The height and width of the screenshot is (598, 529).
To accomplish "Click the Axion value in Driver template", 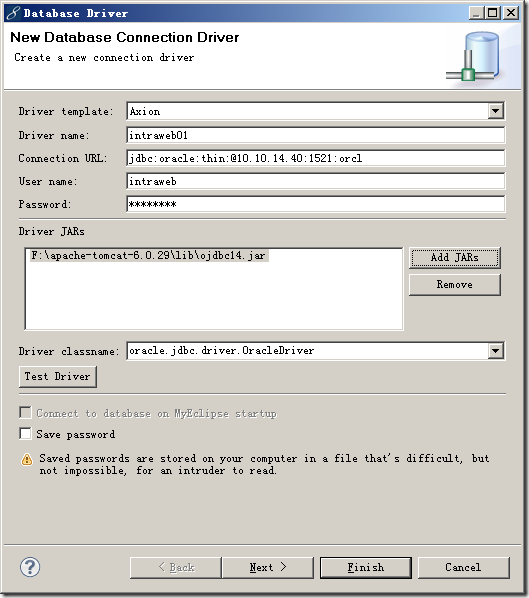I will click(145, 111).
